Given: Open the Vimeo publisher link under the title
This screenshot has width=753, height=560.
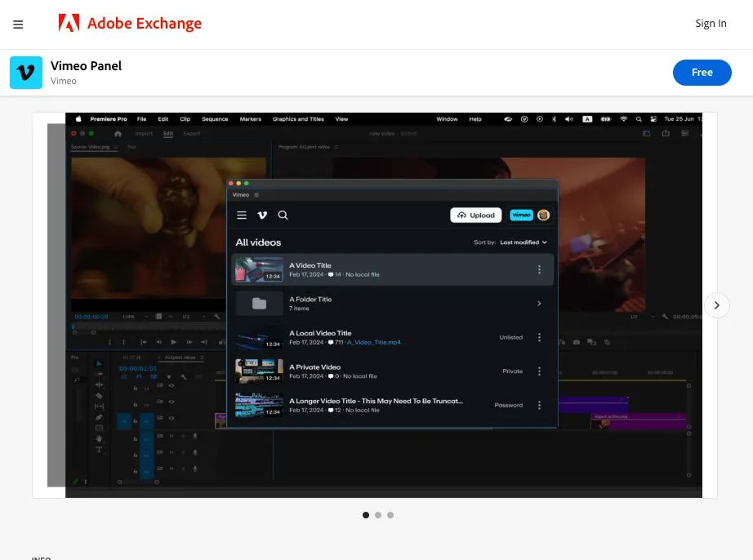Looking at the screenshot, I should click(x=64, y=81).
